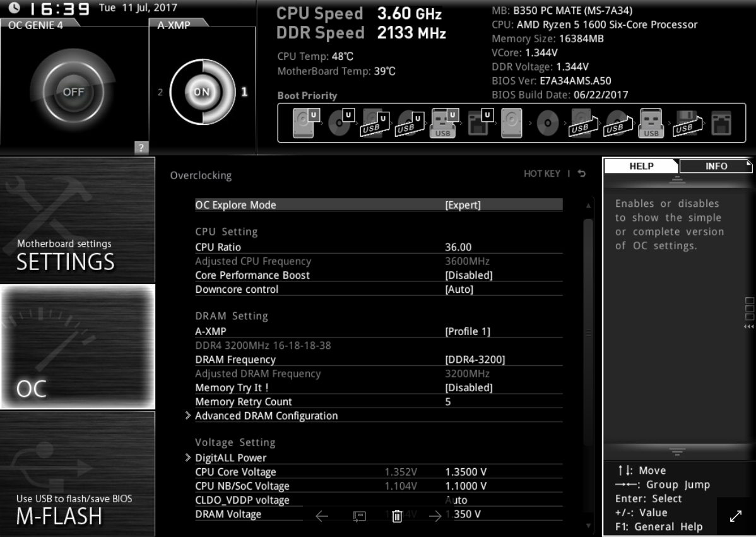Open the OC overclocking section

pos(77,346)
